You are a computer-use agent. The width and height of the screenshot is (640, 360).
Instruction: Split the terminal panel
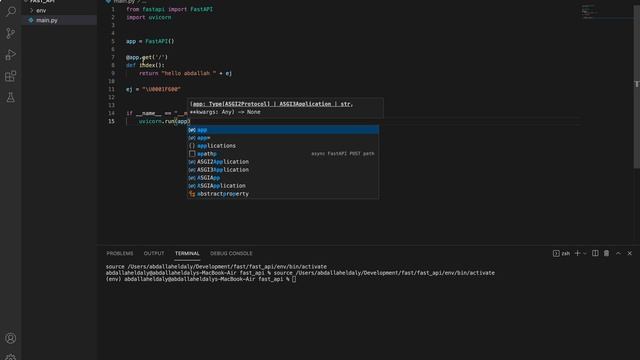tap(595, 253)
